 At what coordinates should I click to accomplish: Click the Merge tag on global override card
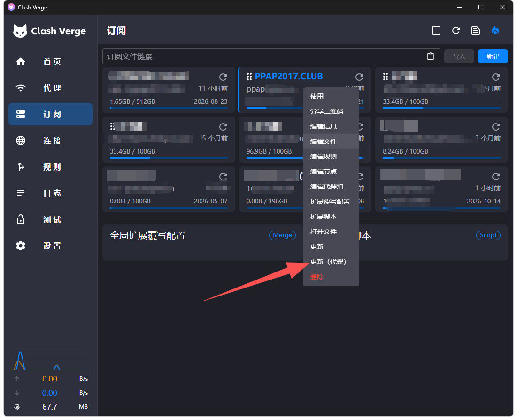282,235
